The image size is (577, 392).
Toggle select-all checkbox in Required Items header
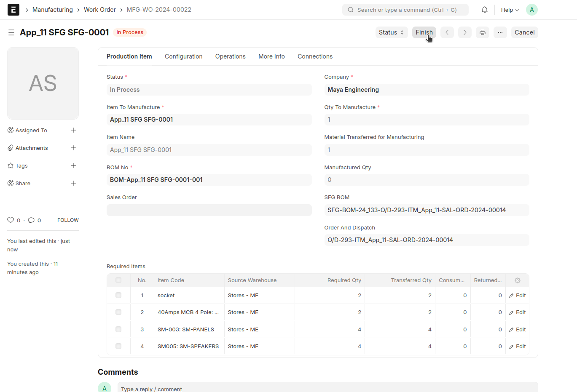click(118, 280)
